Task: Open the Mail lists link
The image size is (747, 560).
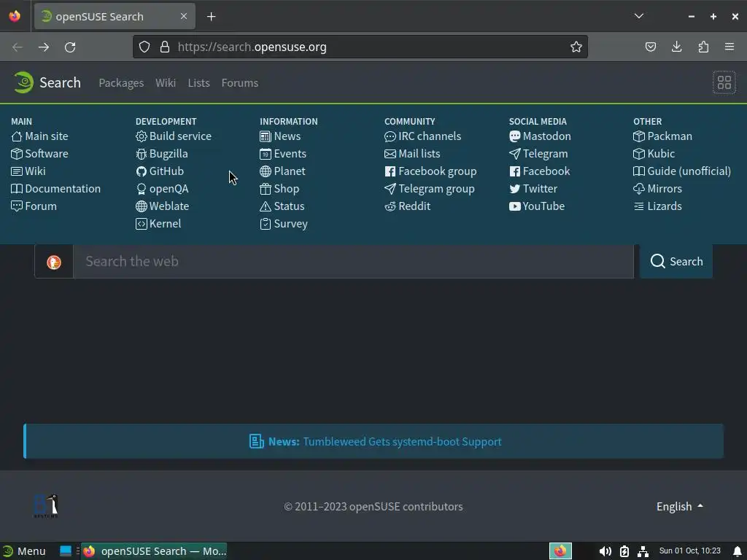Action: (412, 154)
